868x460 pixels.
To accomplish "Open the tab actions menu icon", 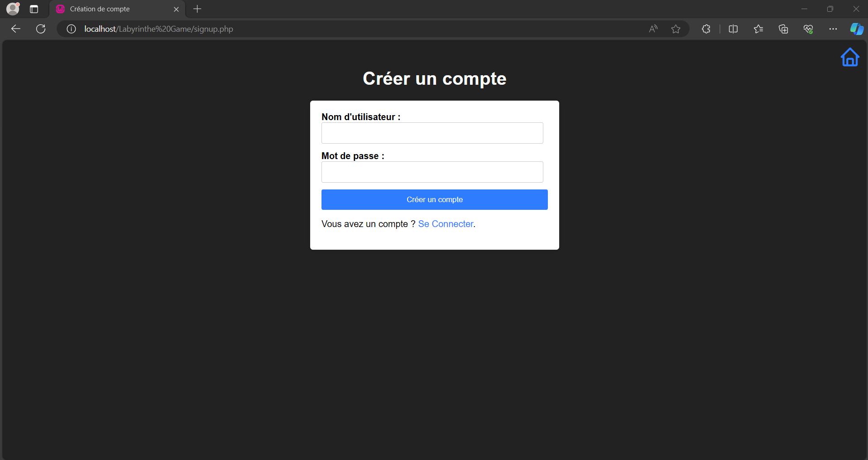I will pos(34,9).
